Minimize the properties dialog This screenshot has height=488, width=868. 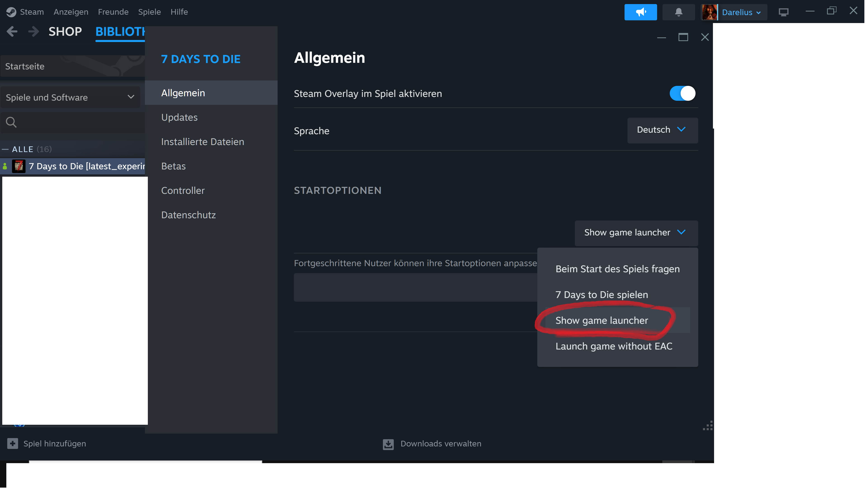tap(661, 37)
